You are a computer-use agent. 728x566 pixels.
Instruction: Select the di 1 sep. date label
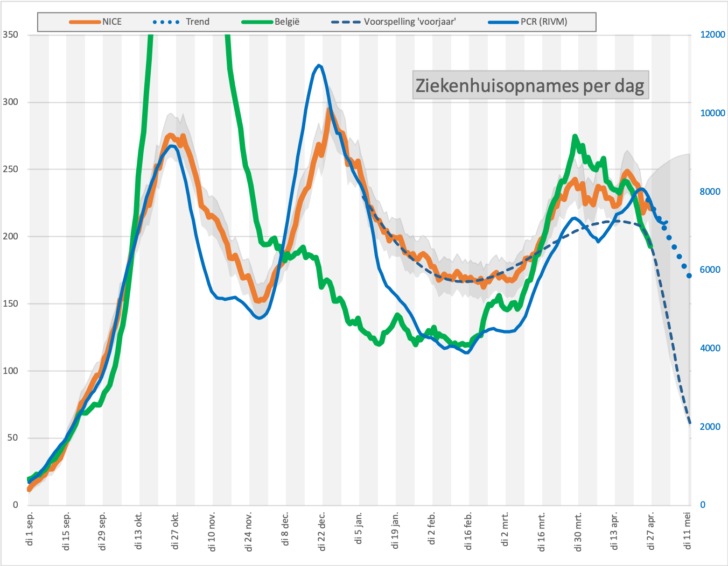click(30, 529)
